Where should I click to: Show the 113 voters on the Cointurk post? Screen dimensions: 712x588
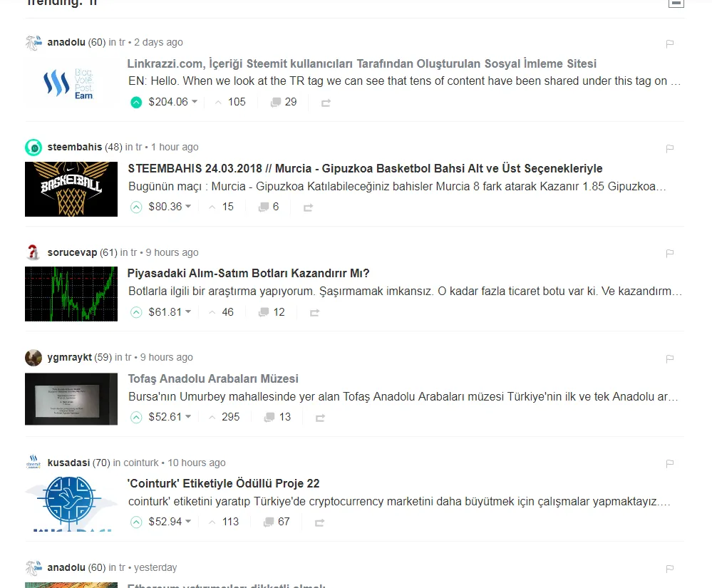click(223, 522)
